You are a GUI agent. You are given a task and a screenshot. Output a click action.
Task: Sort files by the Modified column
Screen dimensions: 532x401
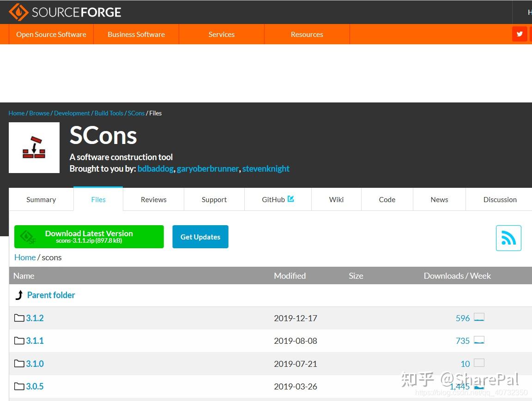point(290,275)
